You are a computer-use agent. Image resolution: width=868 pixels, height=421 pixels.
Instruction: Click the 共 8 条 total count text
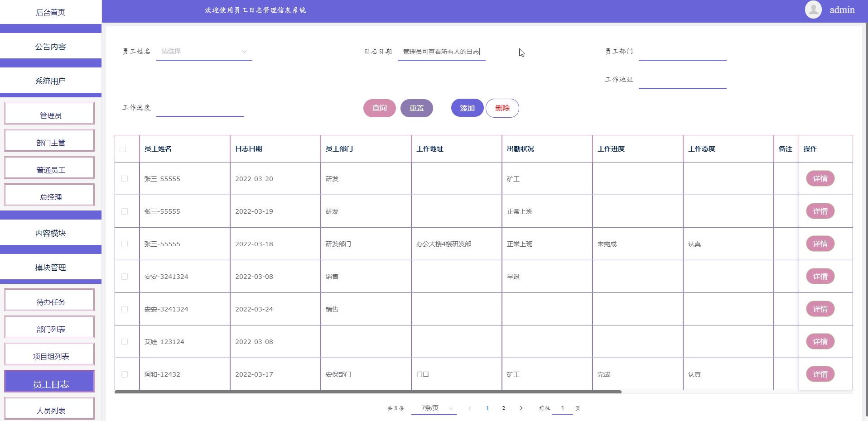395,408
